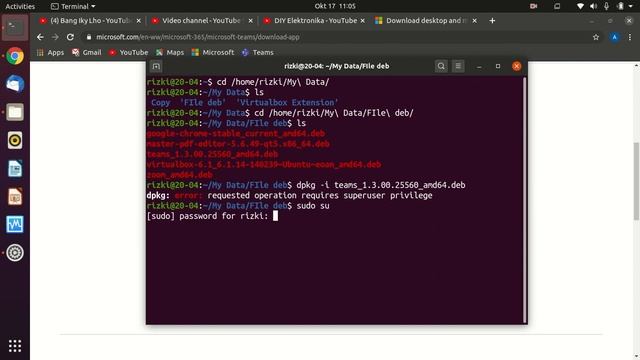This screenshot has width=640, height=360.
Task: Select the Terminal icon in the dock
Action: click(15, 28)
